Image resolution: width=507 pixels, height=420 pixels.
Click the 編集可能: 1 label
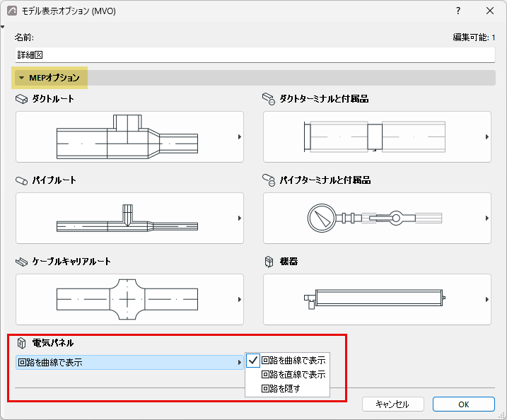point(474,37)
